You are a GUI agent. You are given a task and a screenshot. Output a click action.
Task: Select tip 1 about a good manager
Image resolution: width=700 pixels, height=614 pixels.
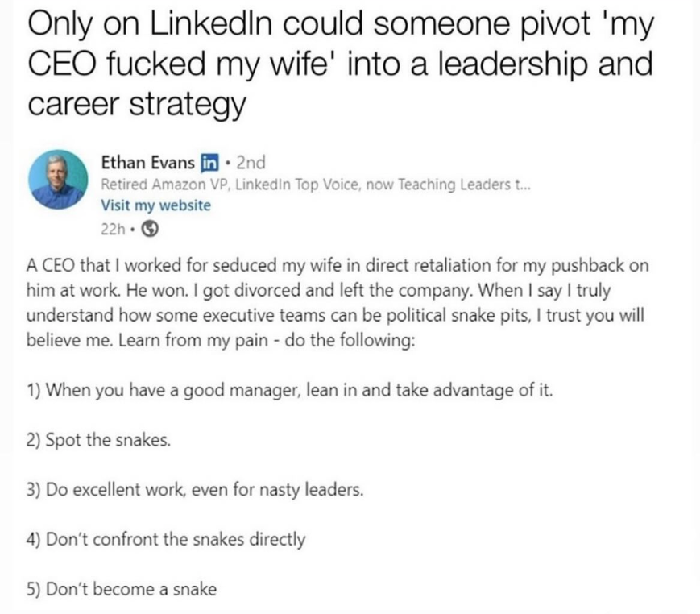(290, 392)
